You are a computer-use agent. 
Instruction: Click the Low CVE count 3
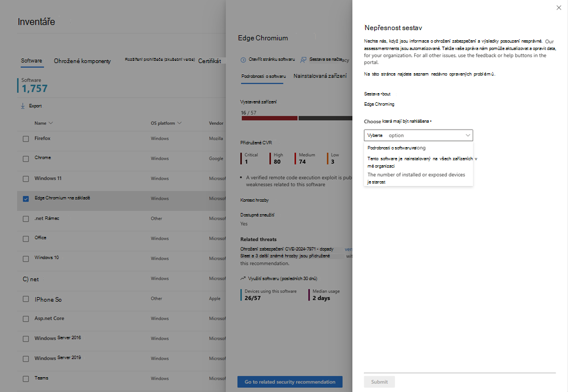click(x=332, y=162)
